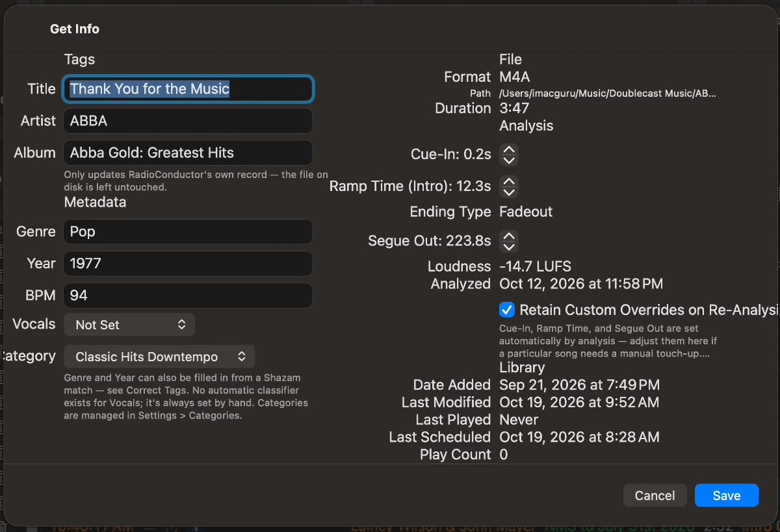Click the Last Scheduled value at 8:28 AM

coord(579,437)
